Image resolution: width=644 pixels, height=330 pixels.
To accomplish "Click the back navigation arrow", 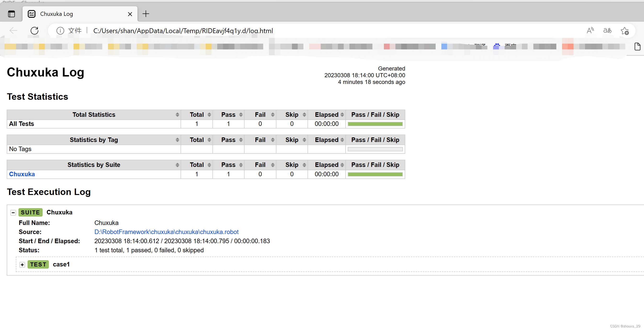I will [13, 30].
